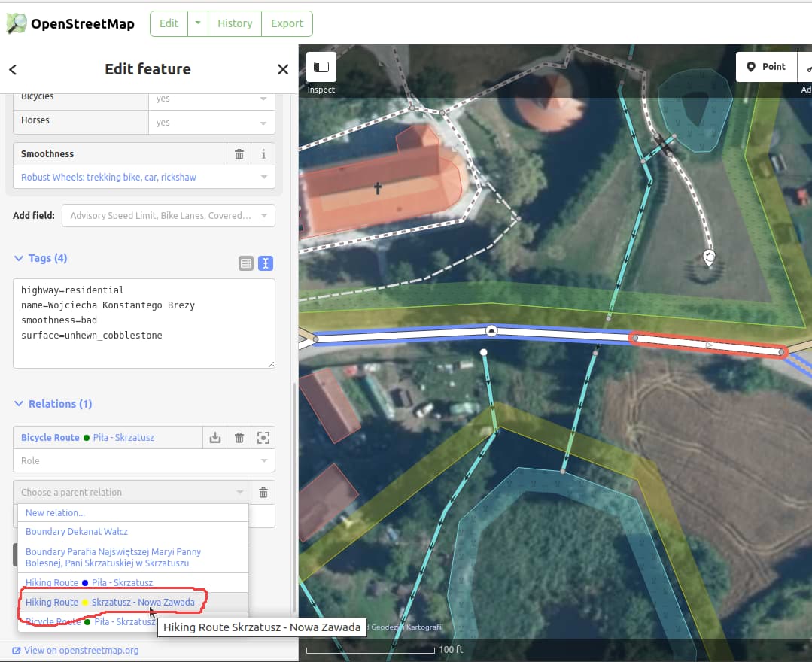Open the History tab
The height and width of the screenshot is (662, 812).
[x=235, y=24]
